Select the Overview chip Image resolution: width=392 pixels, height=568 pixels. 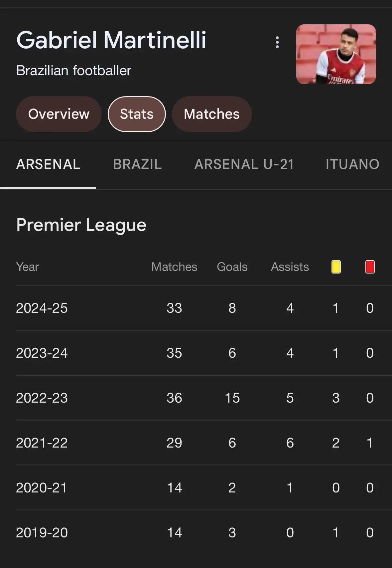click(59, 114)
